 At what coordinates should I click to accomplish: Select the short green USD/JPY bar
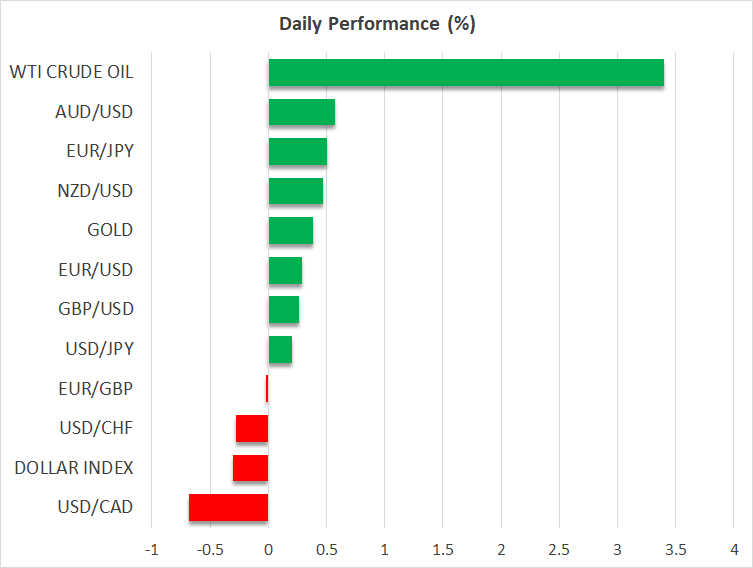(280, 349)
